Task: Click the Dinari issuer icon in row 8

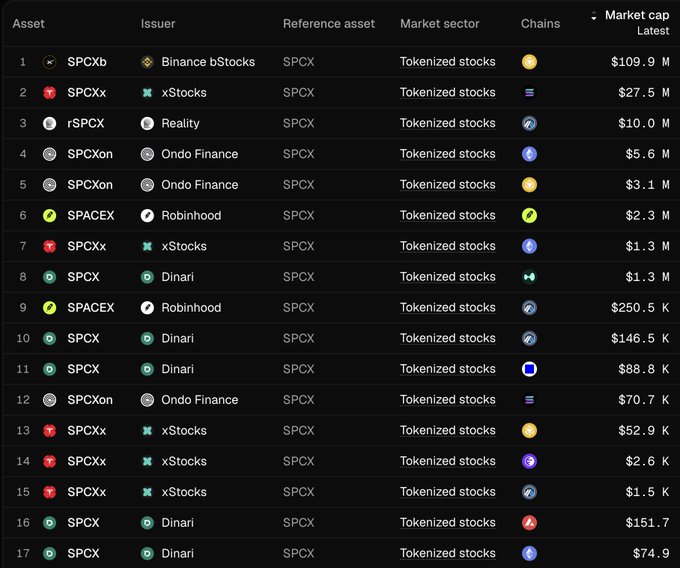Action: pyautogui.click(x=147, y=277)
